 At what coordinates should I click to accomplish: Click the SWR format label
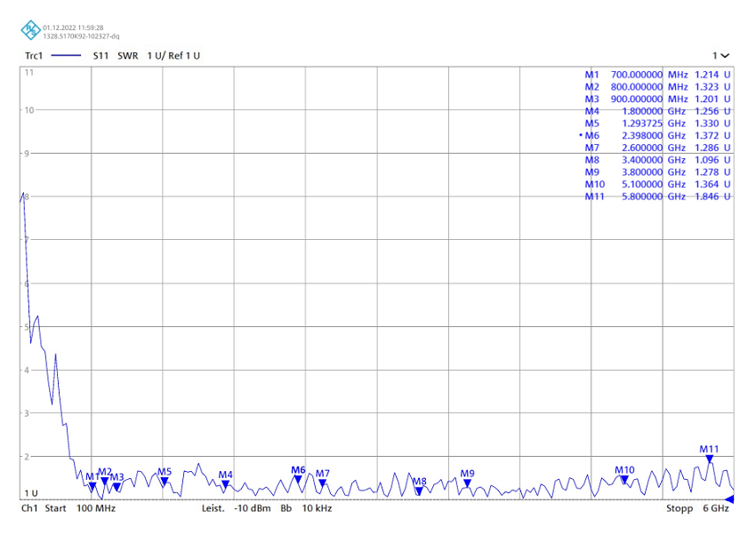[x=128, y=56]
